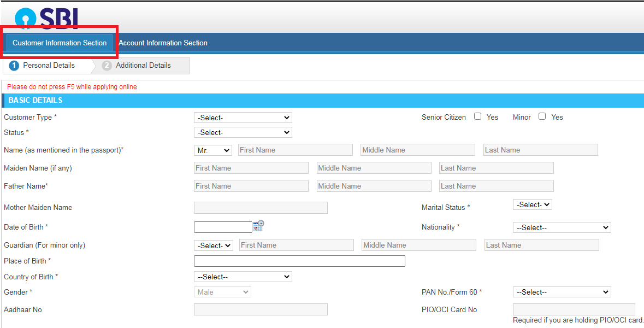Image resolution: width=644 pixels, height=328 pixels.
Task: Open the Guardian title dropdown
Action: click(214, 245)
